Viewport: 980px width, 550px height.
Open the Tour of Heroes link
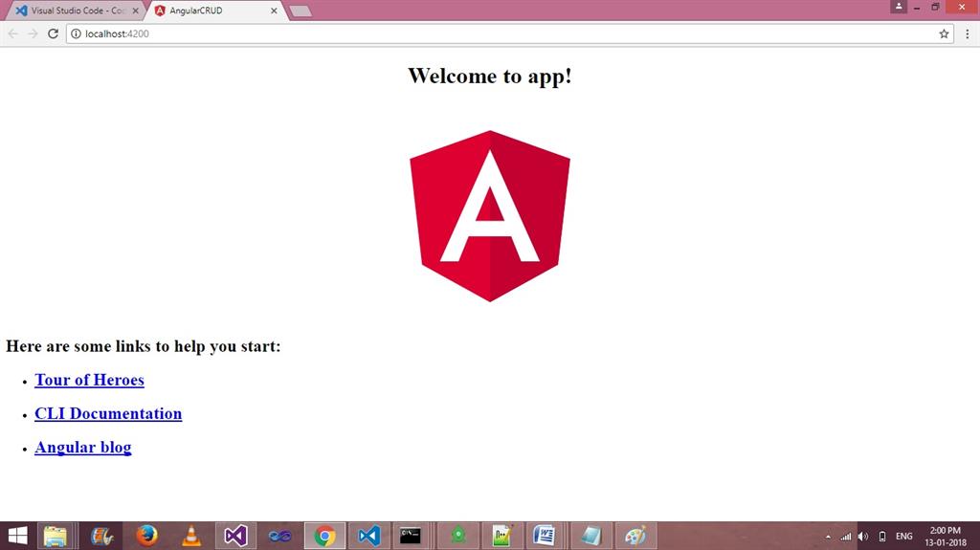(x=89, y=380)
